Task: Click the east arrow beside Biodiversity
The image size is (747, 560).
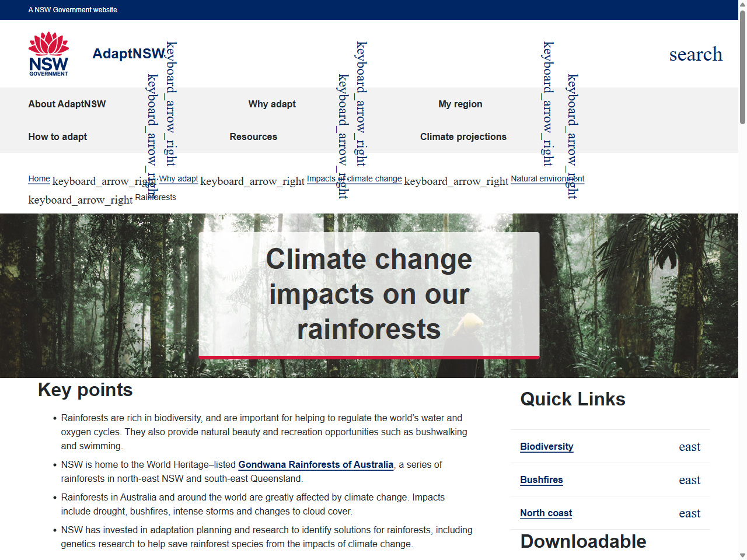Action: tap(690, 446)
